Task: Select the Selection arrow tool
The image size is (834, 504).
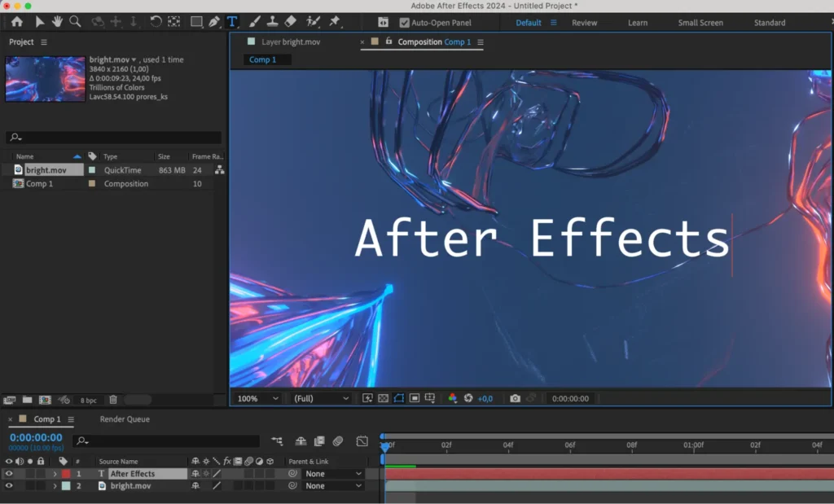Action: (x=39, y=22)
